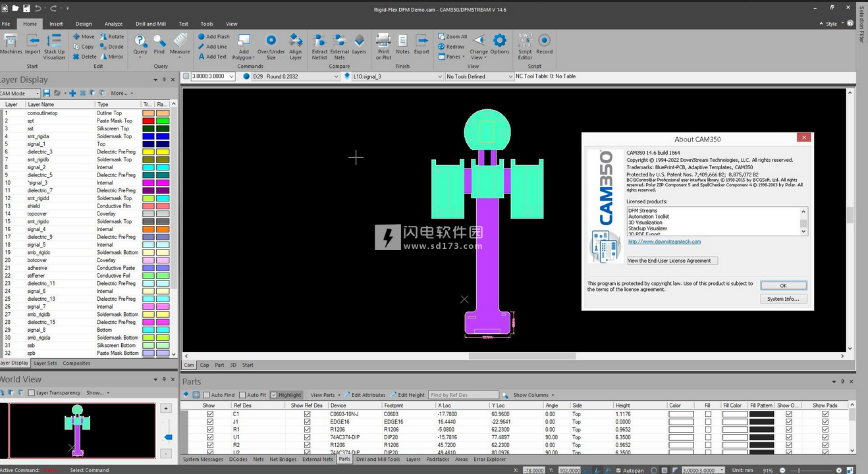
Task: Uncheck Show Ref Des for part J1
Action: 307,422
